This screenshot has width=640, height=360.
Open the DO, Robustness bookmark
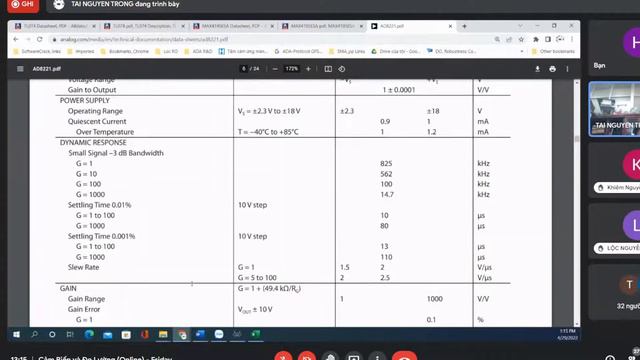pos(451,51)
